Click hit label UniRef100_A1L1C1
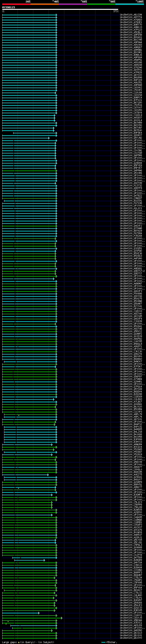This screenshot has height=644, width=146. click(x=131, y=208)
